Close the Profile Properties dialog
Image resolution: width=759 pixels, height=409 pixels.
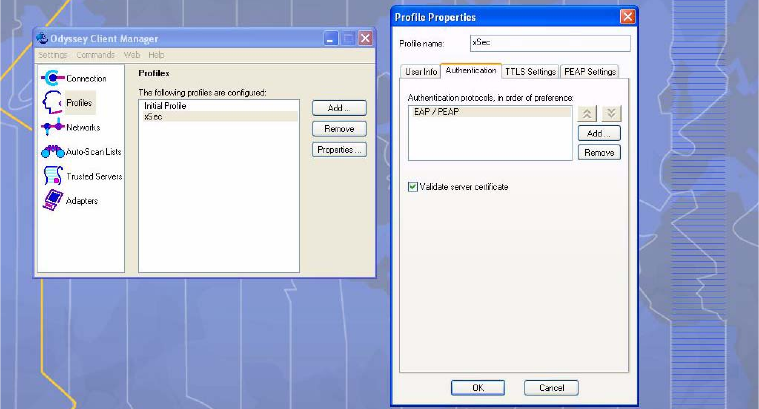(627, 17)
